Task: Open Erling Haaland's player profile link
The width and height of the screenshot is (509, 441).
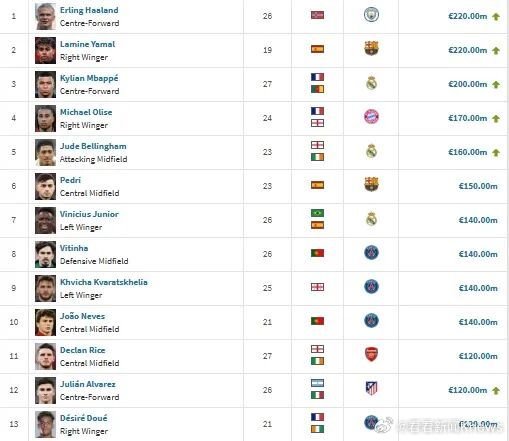Action: pyautogui.click(x=89, y=10)
